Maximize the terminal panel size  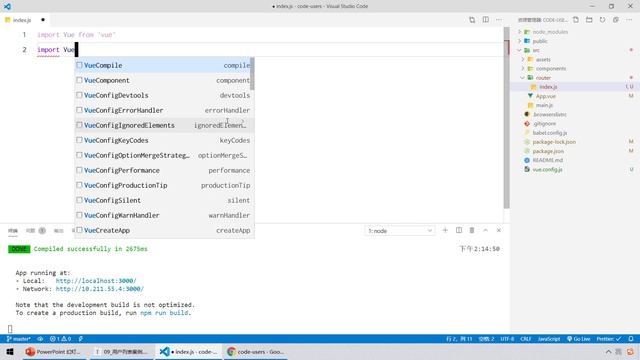(x=485, y=230)
